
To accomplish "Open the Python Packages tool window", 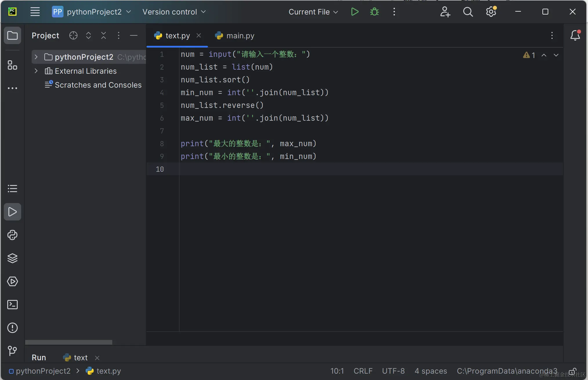I will (x=12, y=258).
